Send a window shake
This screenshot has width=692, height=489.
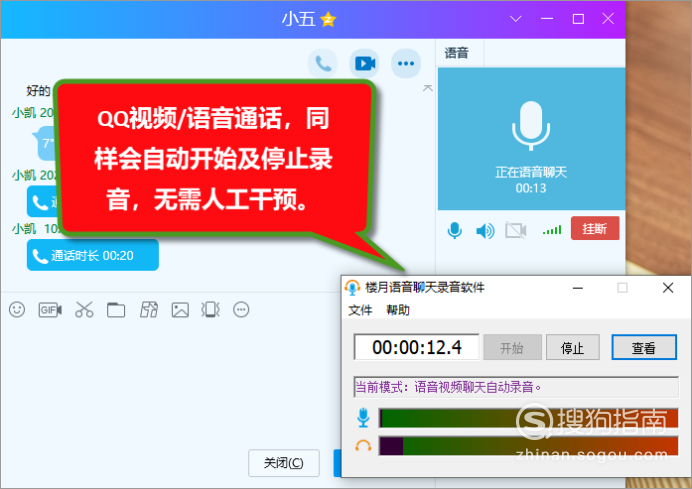pos(211,310)
